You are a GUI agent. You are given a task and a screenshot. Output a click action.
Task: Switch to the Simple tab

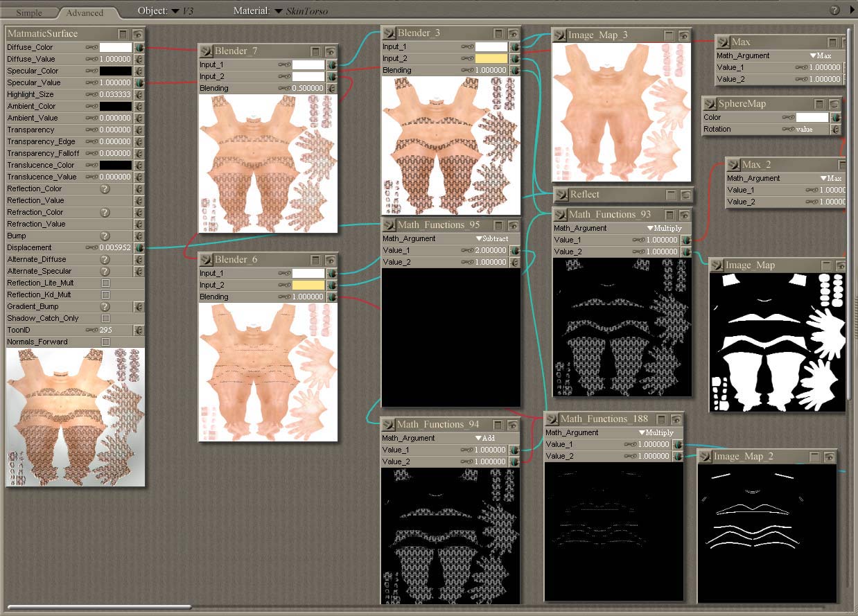click(29, 12)
